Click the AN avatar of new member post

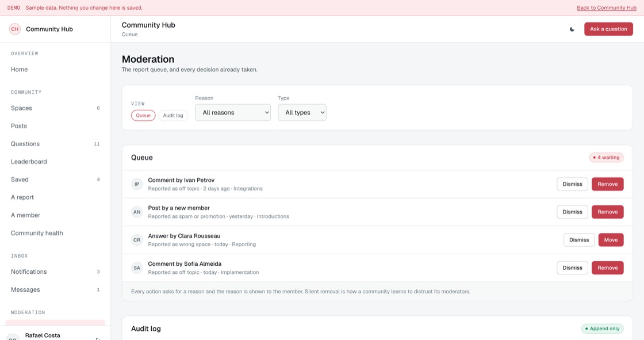click(137, 212)
